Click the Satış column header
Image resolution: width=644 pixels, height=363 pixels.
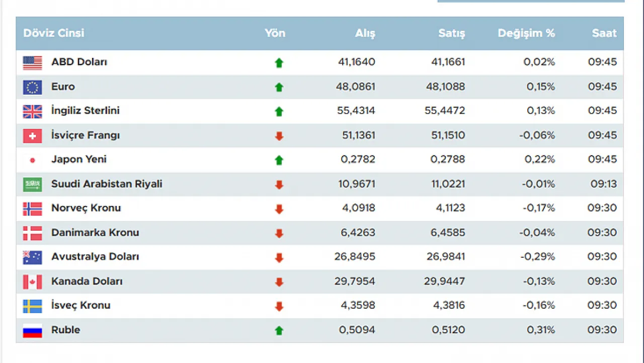(x=451, y=33)
